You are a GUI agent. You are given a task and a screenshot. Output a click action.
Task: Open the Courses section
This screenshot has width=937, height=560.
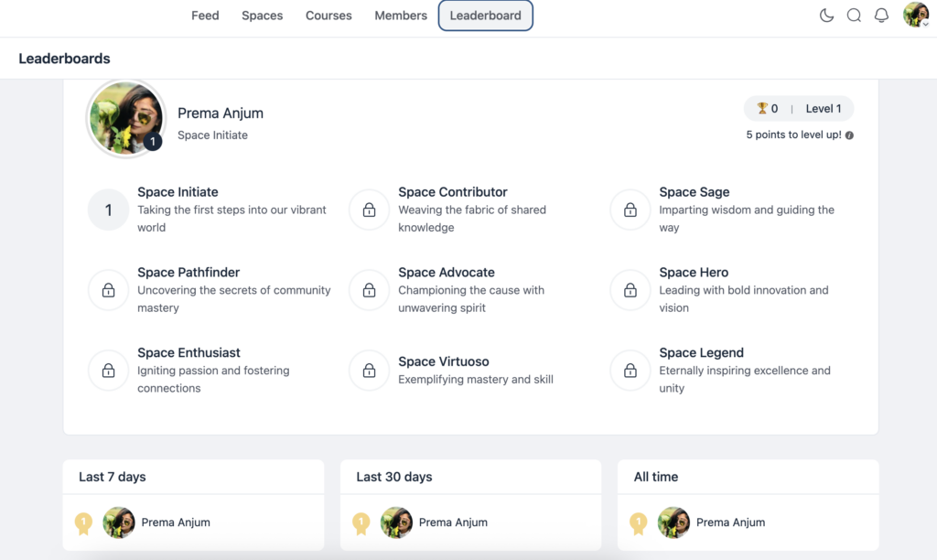(328, 16)
